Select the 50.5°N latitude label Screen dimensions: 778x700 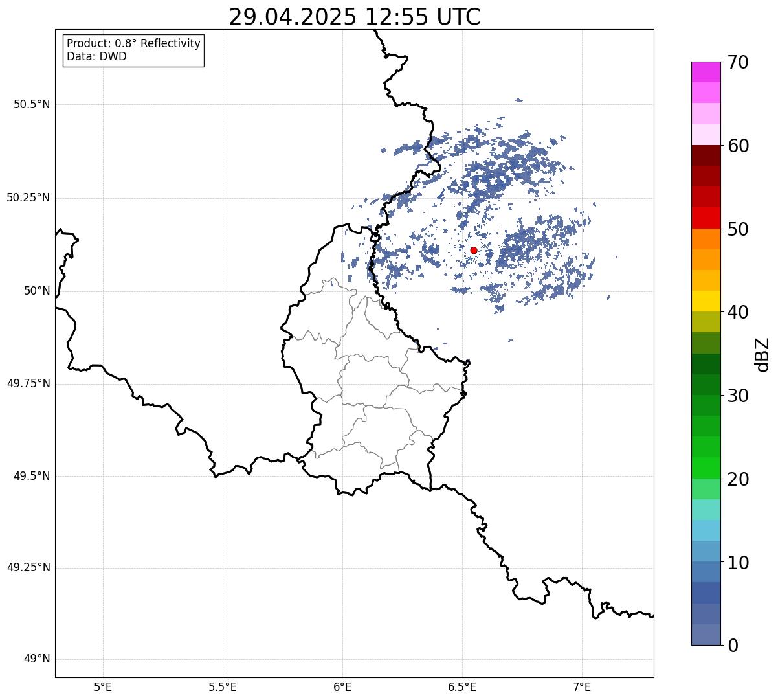pyautogui.click(x=32, y=104)
